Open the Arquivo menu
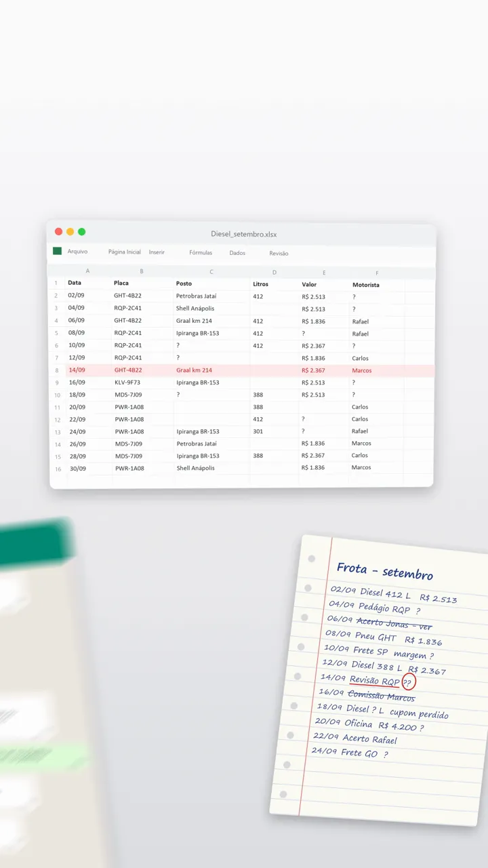488x868 pixels. coord(77,252)
